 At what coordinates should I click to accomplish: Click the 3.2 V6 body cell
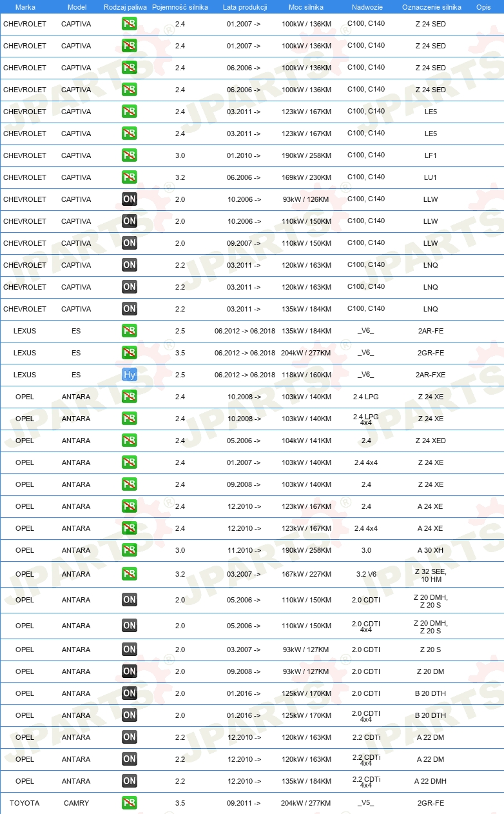(x=366, y=574)
